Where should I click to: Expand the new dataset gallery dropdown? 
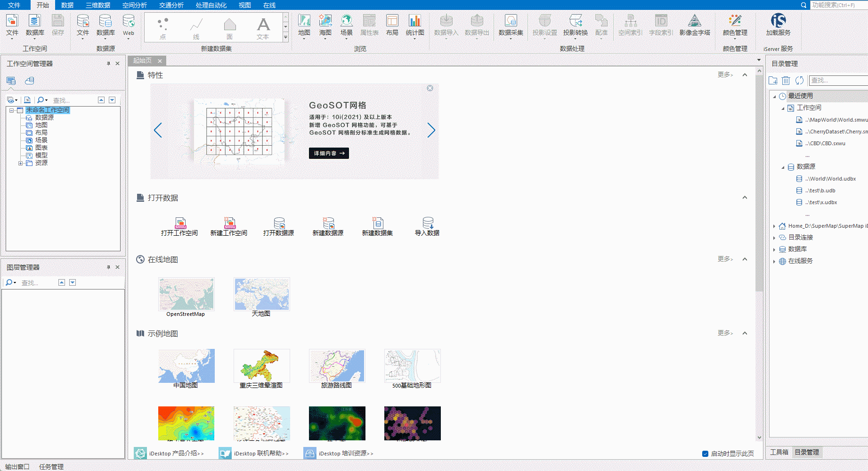[x=285, y=38]
